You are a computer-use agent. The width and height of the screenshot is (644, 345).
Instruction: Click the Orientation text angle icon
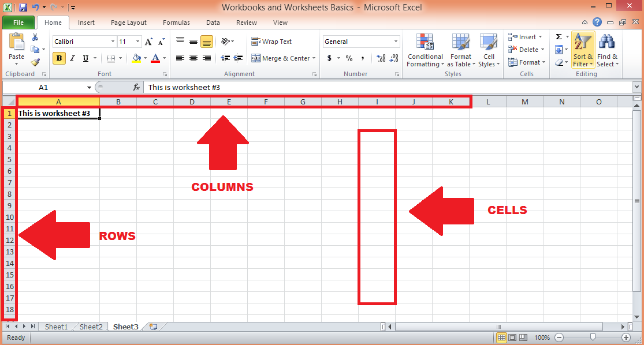[225, 41]
